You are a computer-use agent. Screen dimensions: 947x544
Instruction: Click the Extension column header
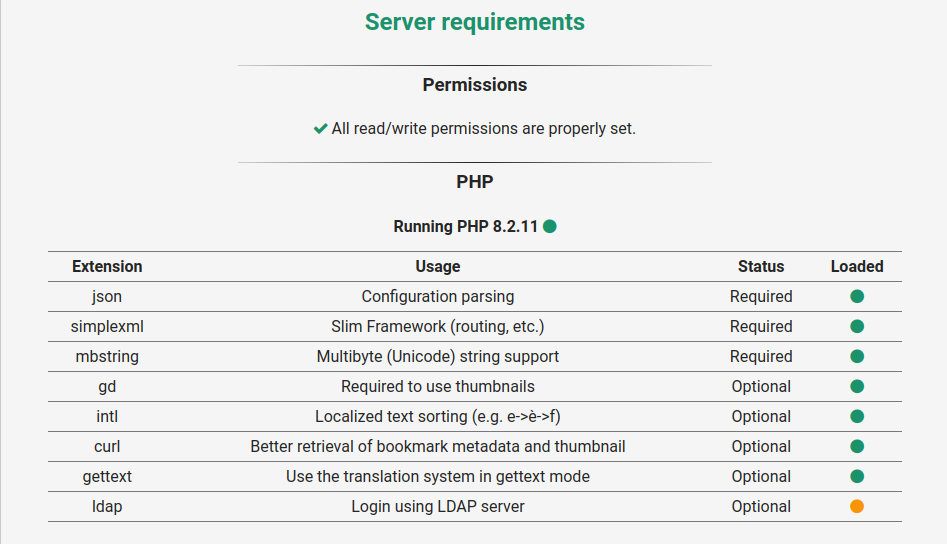107,266
